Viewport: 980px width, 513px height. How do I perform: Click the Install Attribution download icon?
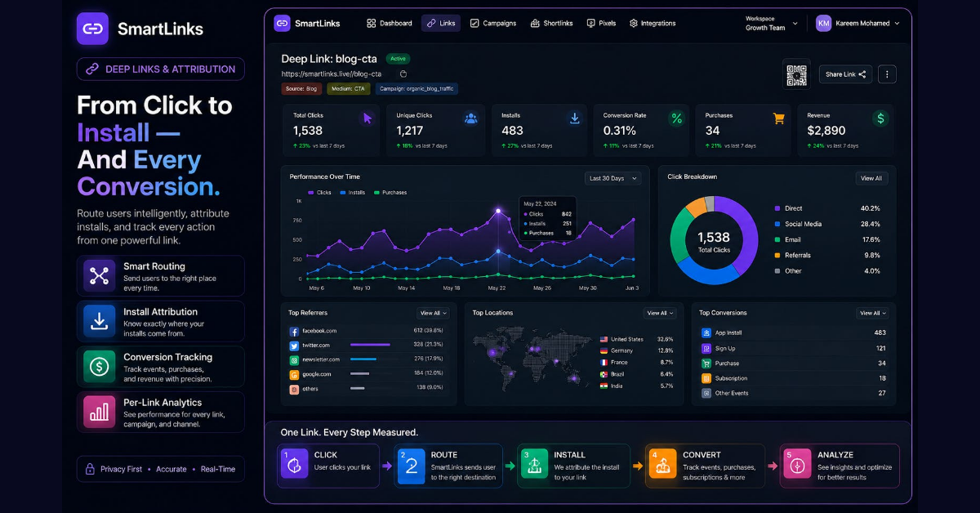tap(99, 321)
